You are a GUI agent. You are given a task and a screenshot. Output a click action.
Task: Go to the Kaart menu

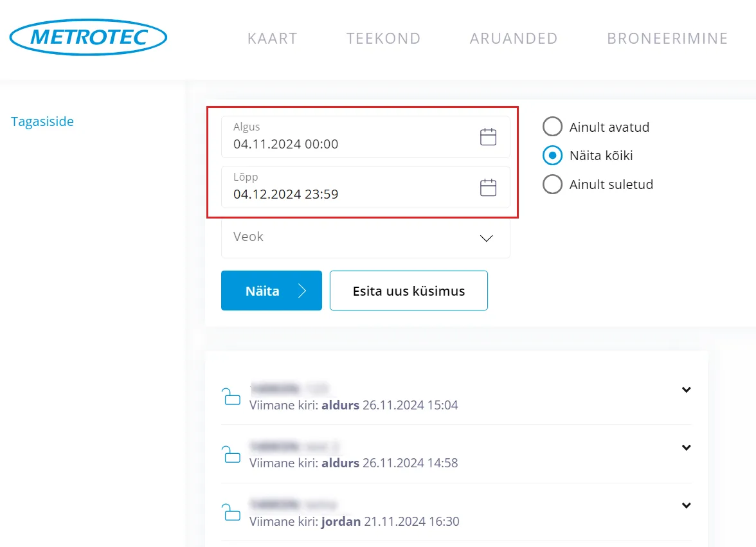[x=272, y=39]
